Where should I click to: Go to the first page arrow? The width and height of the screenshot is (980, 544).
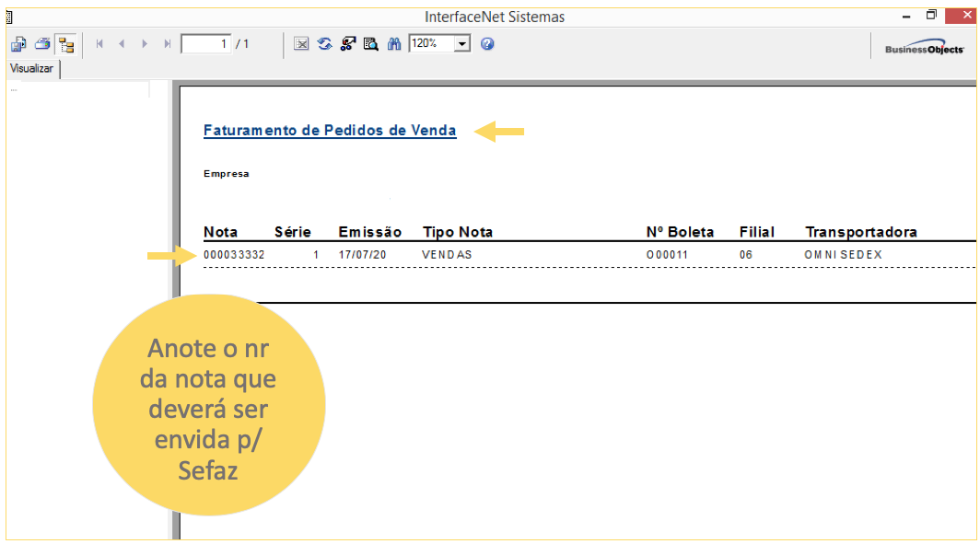pos(99,43)
